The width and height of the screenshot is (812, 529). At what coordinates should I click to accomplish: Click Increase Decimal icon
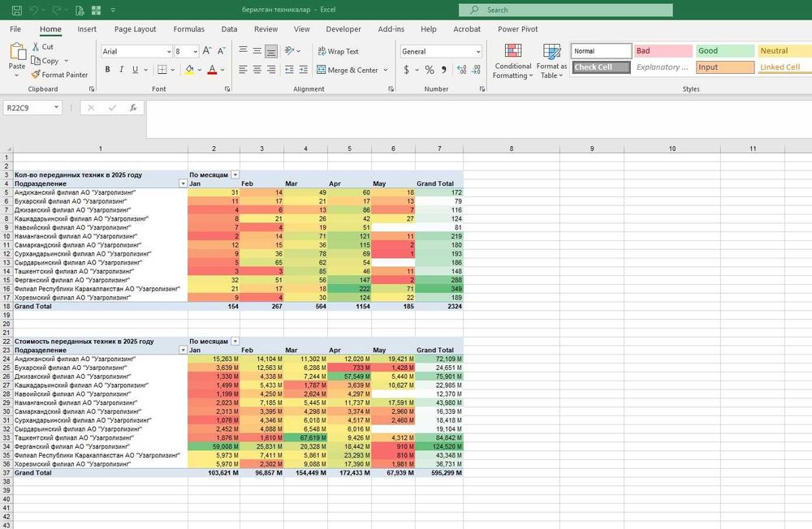(462, 69)
